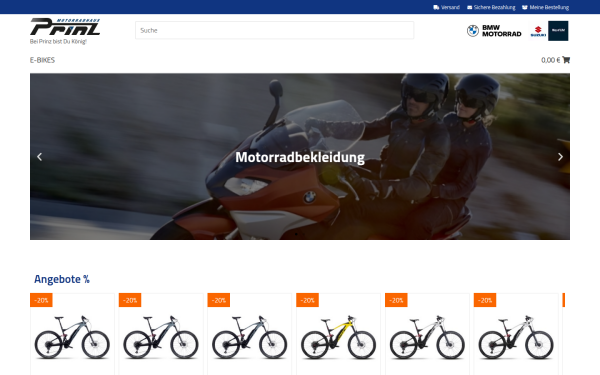This screenshot has width=600, height=375.
Task: Open the shopping cart icon
Action: (566, 60)
